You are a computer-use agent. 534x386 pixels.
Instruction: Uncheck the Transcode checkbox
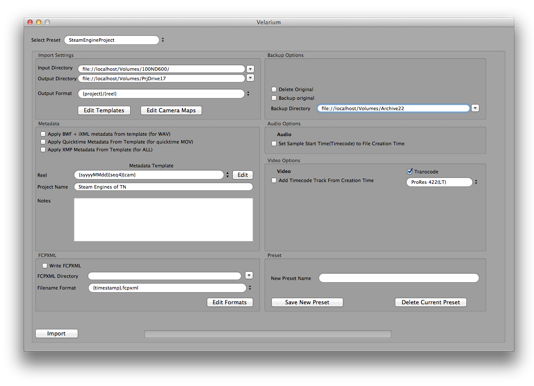[410, 171]
